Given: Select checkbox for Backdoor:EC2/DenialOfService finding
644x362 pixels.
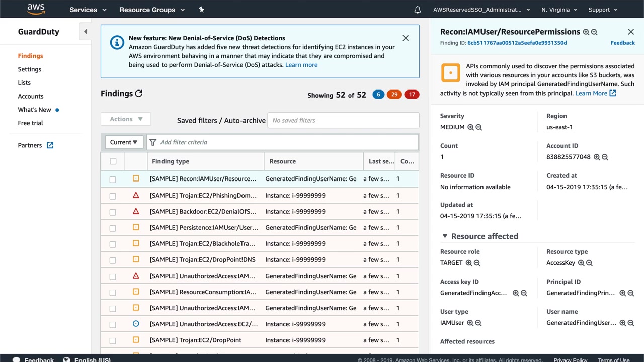Looking at the screenshot, I should (113, 212).
